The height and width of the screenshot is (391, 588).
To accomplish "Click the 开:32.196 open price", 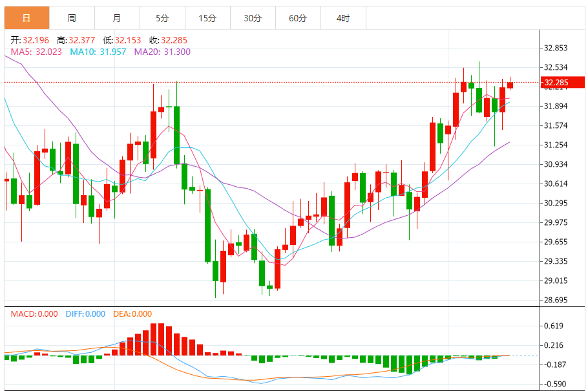I will 30,40.
